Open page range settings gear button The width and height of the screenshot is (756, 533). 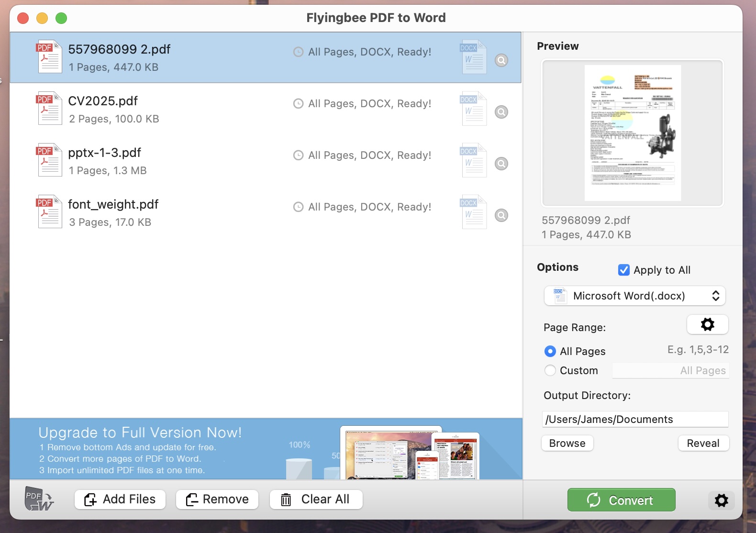pos(707,324)
